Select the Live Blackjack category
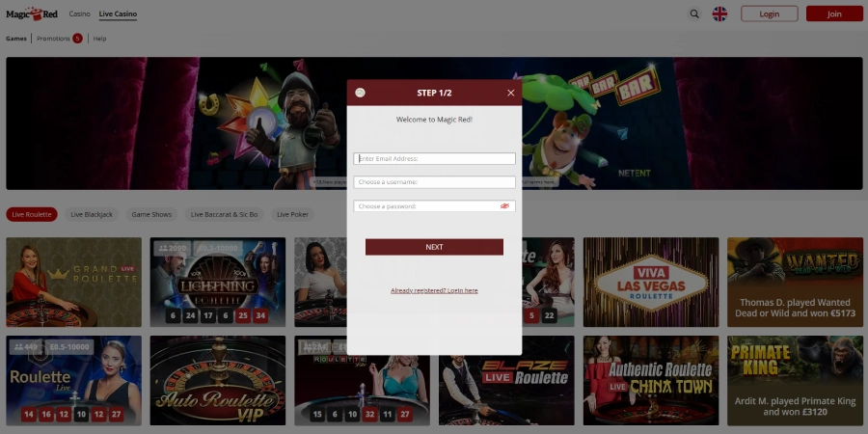Image resolution: width=868 pixels, height=434 pixels. 92,214
